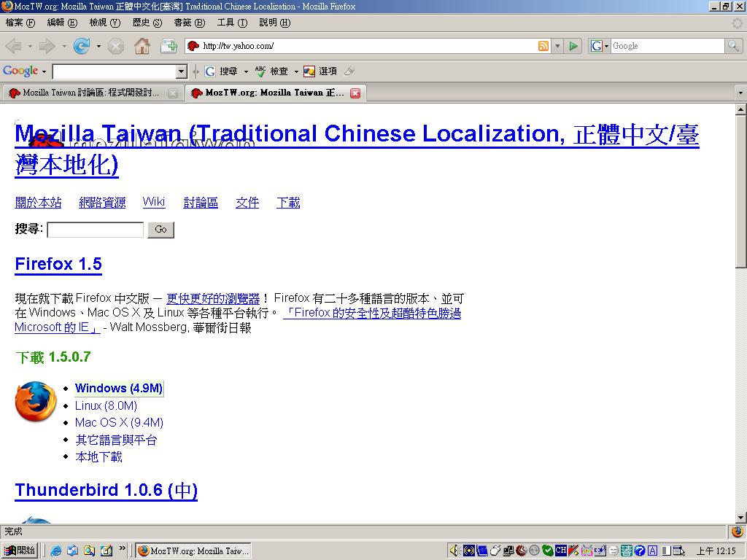Click the Back arrow navigation button
Screen dimensions: 747x560
[13, 46]
